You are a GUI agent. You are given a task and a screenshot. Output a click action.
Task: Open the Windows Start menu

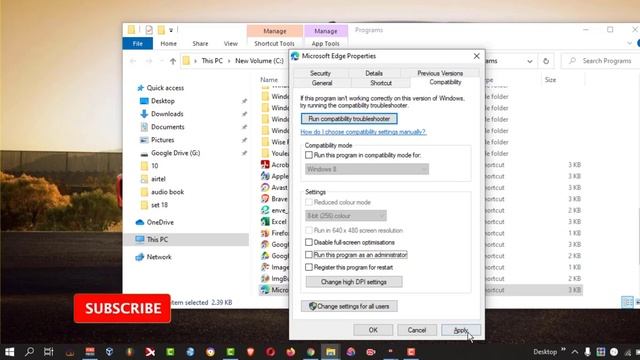[x=10, y=352]
